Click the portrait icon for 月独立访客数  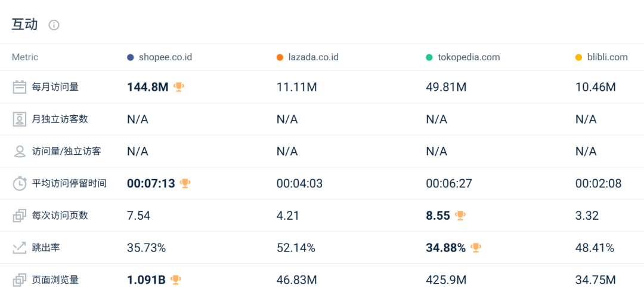click(19, 119)
